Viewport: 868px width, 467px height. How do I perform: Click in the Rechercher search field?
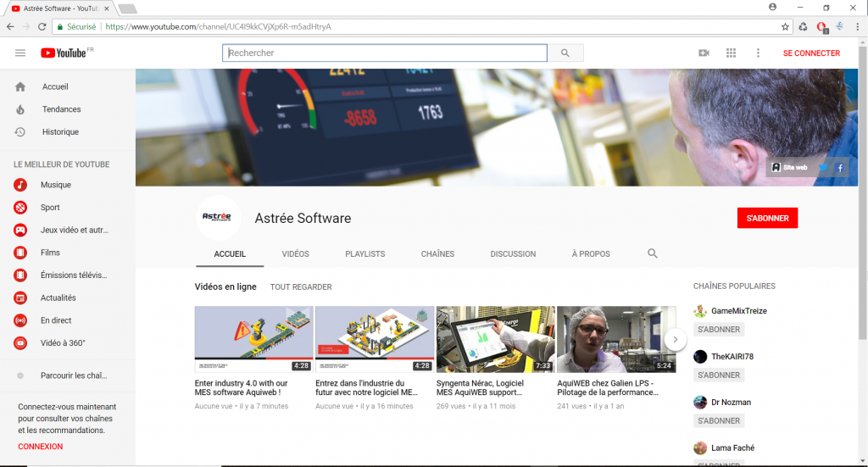tap(385, 53)
